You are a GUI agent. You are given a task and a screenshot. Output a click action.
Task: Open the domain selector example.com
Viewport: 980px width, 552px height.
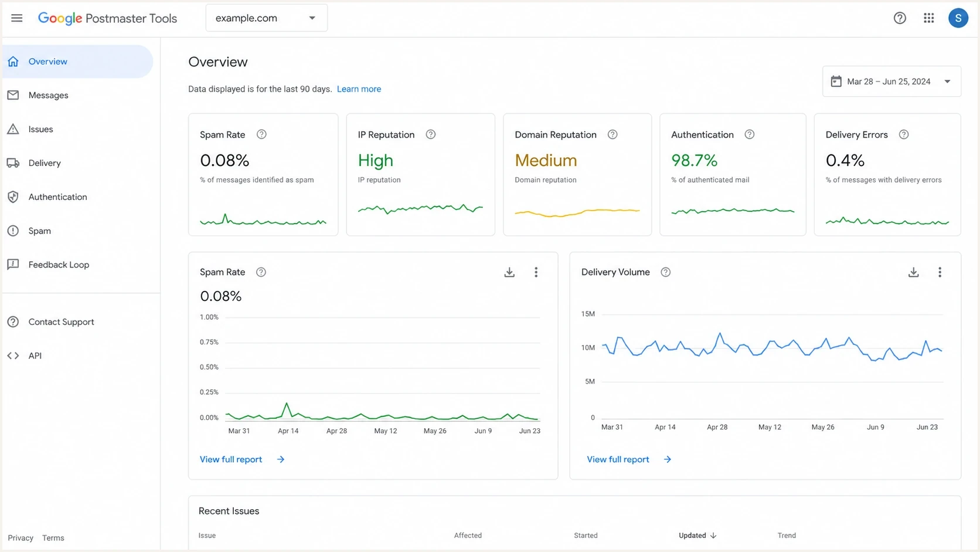[x=266, y=18]
